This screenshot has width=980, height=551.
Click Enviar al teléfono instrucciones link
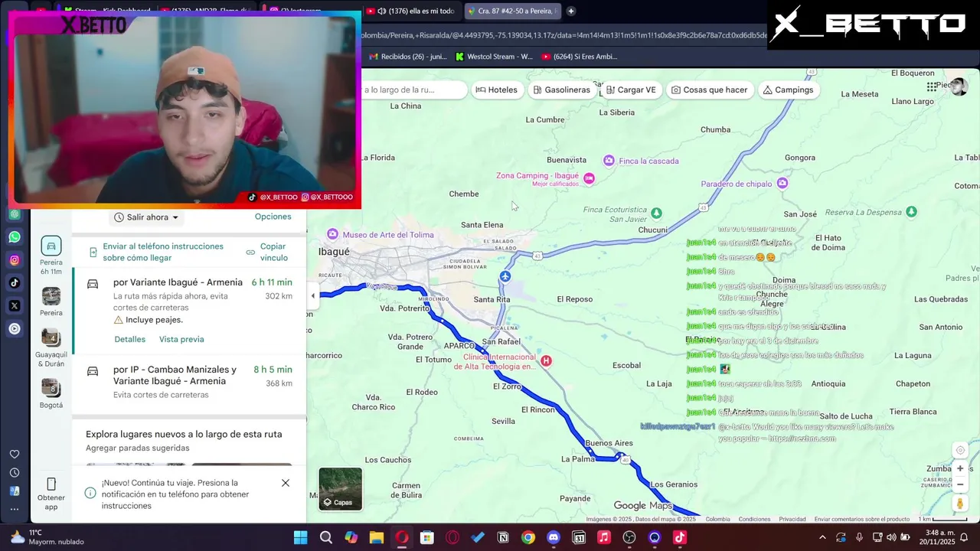163,252
